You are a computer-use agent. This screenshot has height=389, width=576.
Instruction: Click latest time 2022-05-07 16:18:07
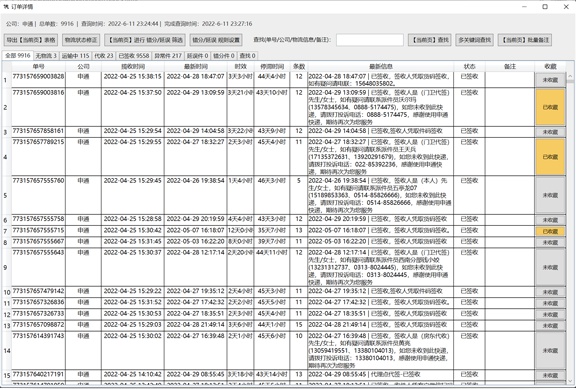(x=195, y=230)
